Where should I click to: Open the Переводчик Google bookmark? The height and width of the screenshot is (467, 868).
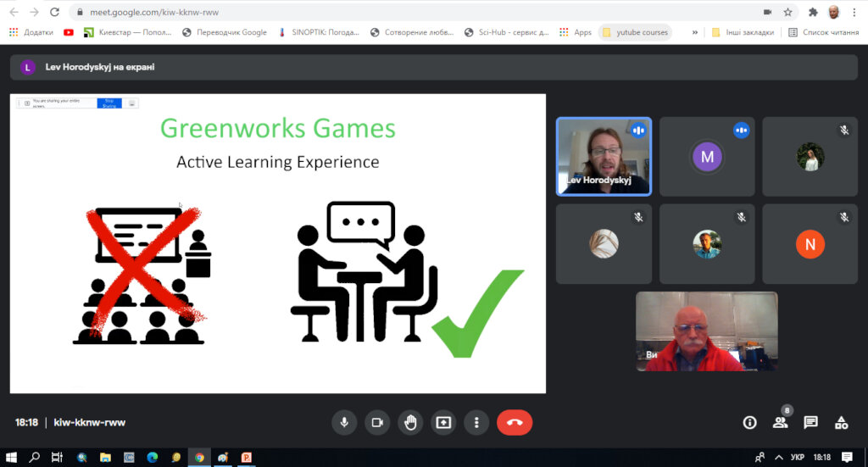tap(225, 32)
